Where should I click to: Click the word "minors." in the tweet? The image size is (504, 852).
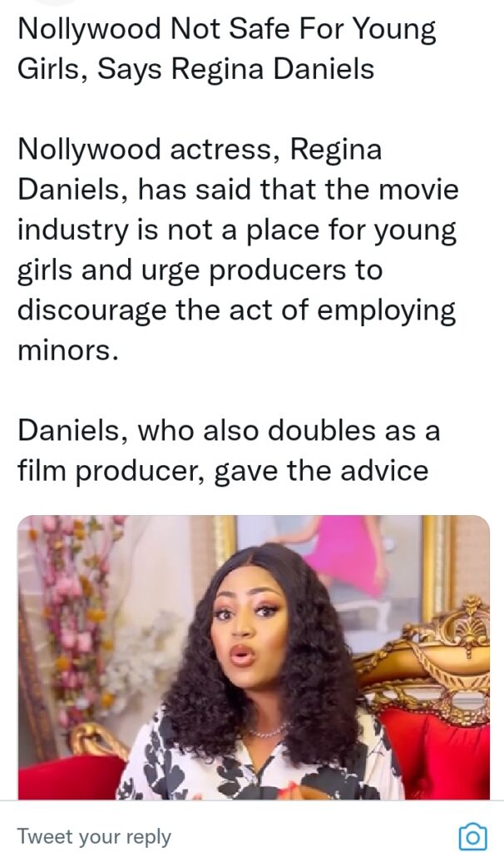click(68, 350)
